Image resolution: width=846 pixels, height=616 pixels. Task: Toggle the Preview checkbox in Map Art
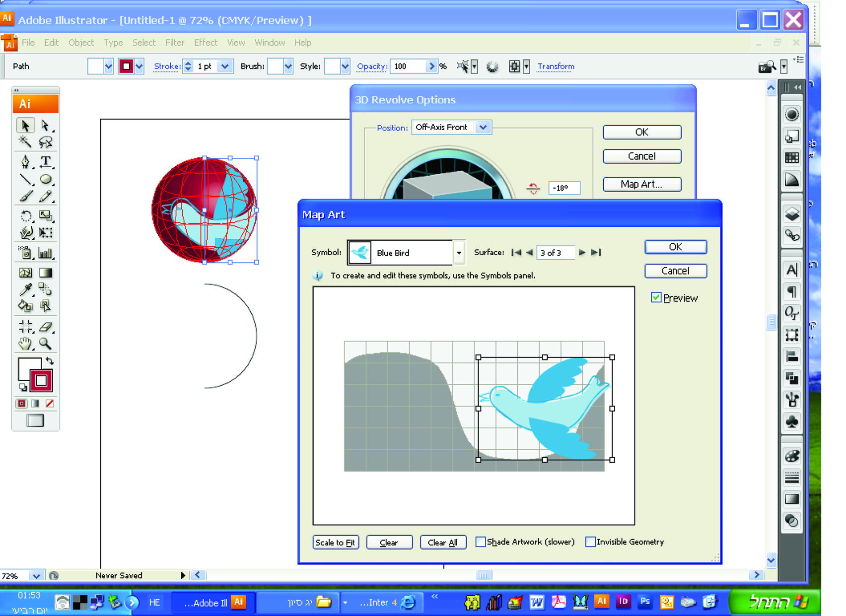pyautogui.click(x=656, y=297)
